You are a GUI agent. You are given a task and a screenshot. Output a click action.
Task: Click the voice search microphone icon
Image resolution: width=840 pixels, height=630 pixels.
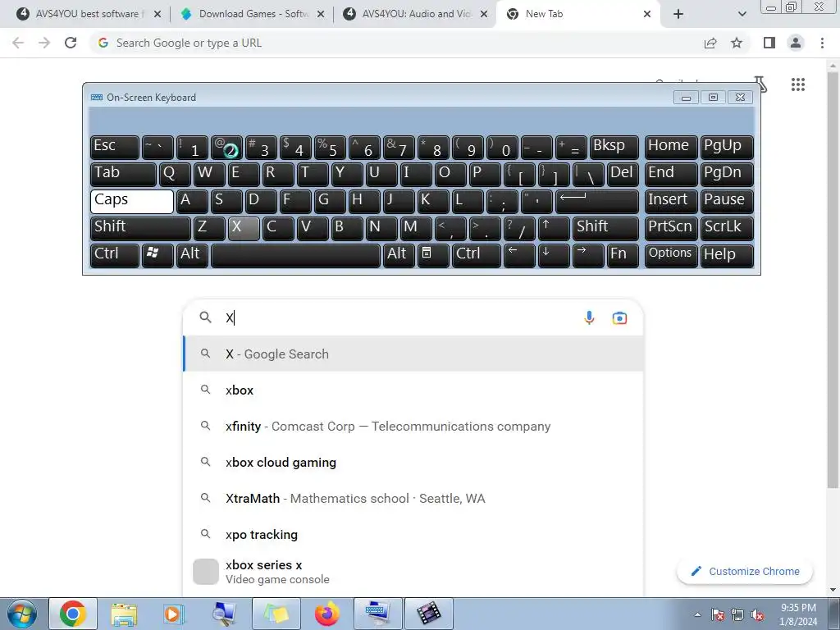coord(589,317)
